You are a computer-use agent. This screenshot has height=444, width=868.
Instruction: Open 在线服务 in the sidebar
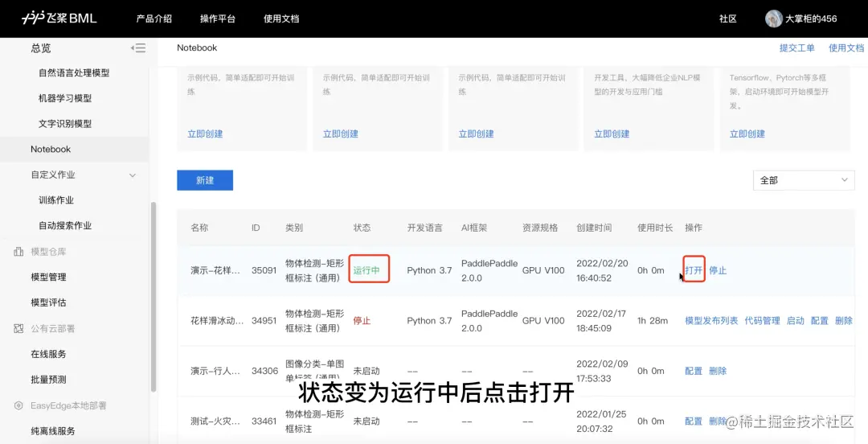click(x=48, y=354)
